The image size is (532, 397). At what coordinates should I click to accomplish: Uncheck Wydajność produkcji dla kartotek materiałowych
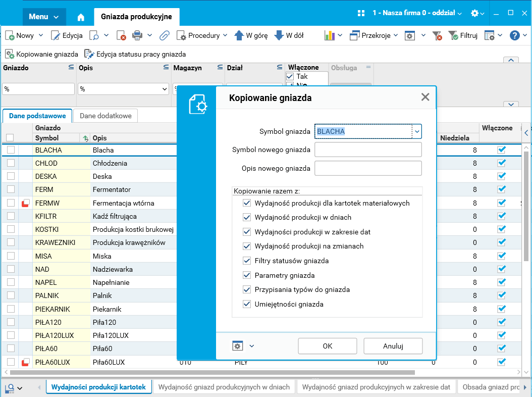pyautogui.click(x=247, y=203)
